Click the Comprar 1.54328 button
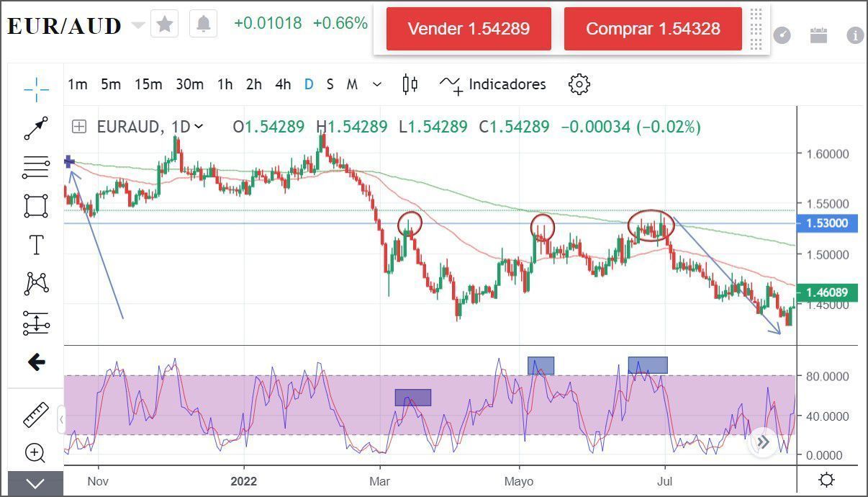 click(x=653, y=29)
